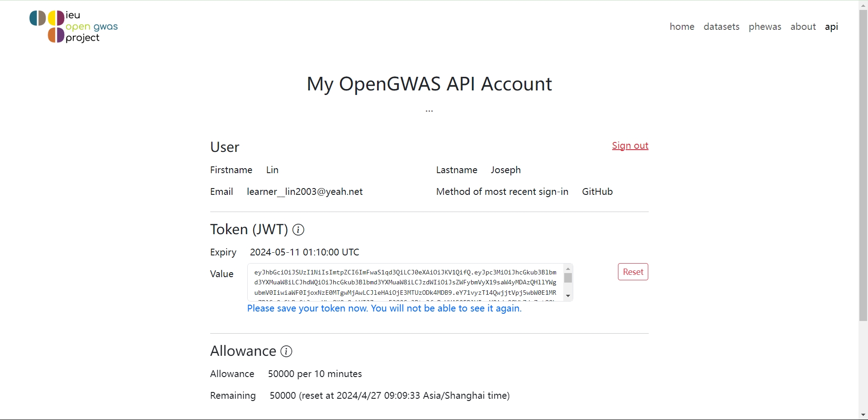
Task: Click the IEU OpenGWAS project logo
Action: click(x=74, y=27)
